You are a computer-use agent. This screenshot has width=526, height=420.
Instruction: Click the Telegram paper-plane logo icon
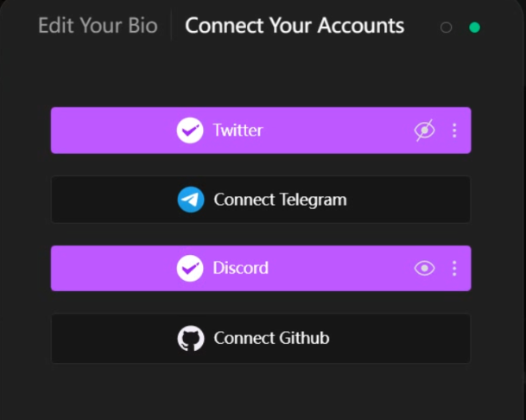[x=191, y=200]
